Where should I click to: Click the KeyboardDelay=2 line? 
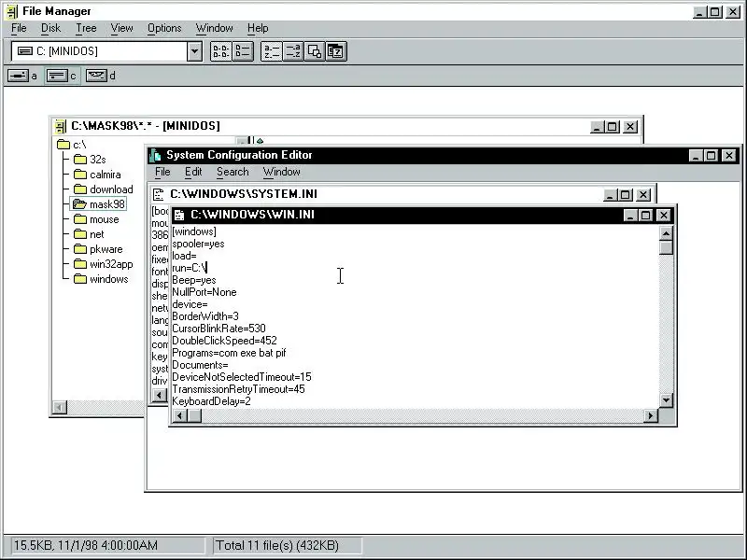(212, 401)
